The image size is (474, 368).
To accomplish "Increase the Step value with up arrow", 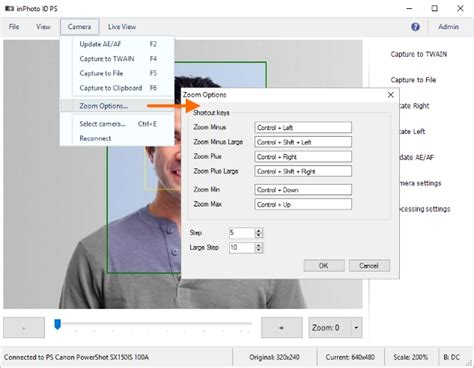I will pyautogui.click(x=259, y=230).
